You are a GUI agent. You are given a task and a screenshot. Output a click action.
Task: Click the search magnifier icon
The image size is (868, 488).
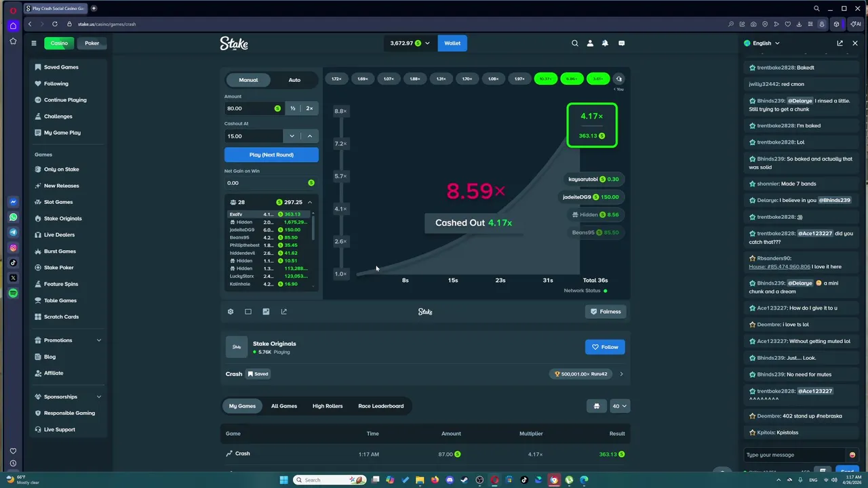575,43
